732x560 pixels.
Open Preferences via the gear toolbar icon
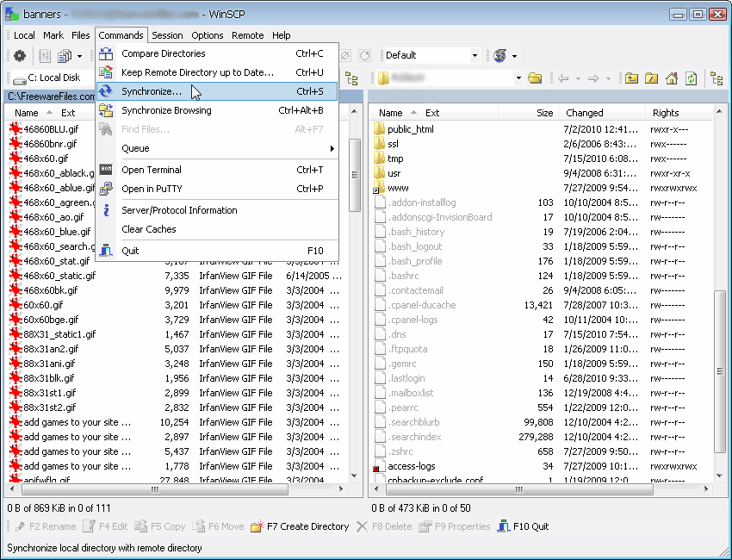(x=20, y=56)
